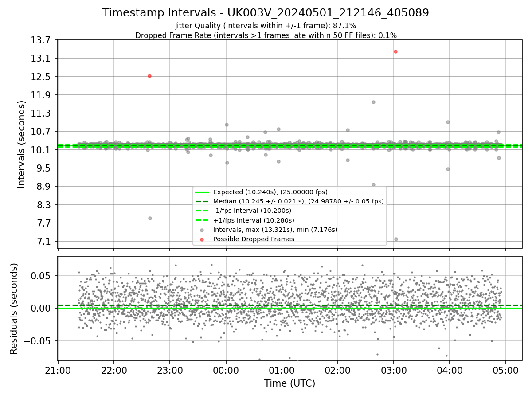Click the '23:00' x-axis tick label
Viewport: 532px width, 399px height.
pyautogui.click(x=170, y=370)
